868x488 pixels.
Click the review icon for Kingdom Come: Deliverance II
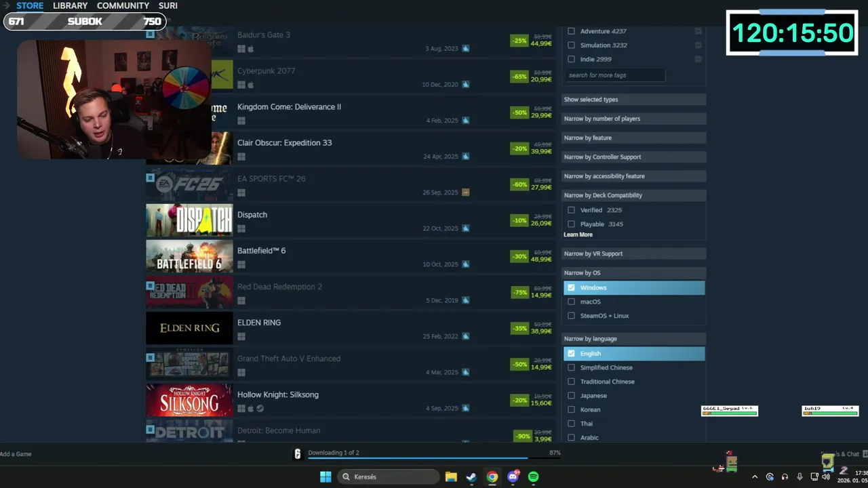pyautogui.click(x=465, y=121)
